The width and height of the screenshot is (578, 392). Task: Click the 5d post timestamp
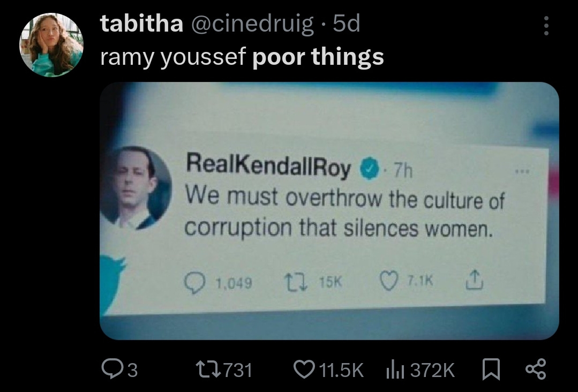click(x=346, y=24)
